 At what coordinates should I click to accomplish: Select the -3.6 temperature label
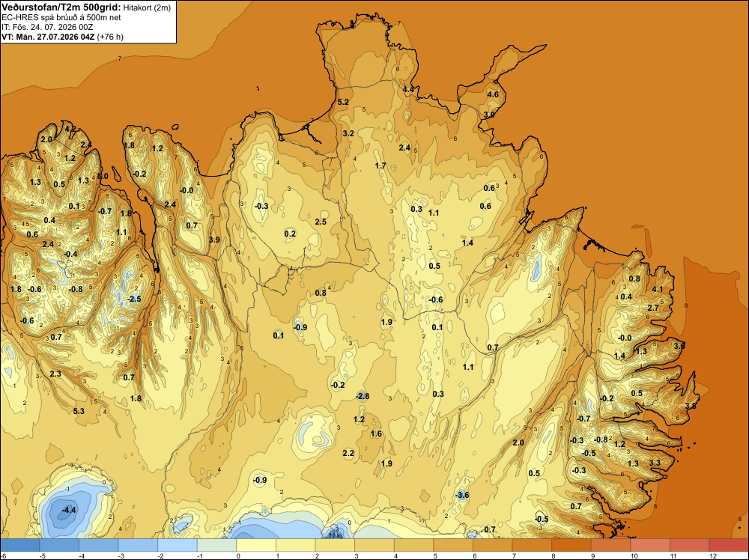coord(462,495)
